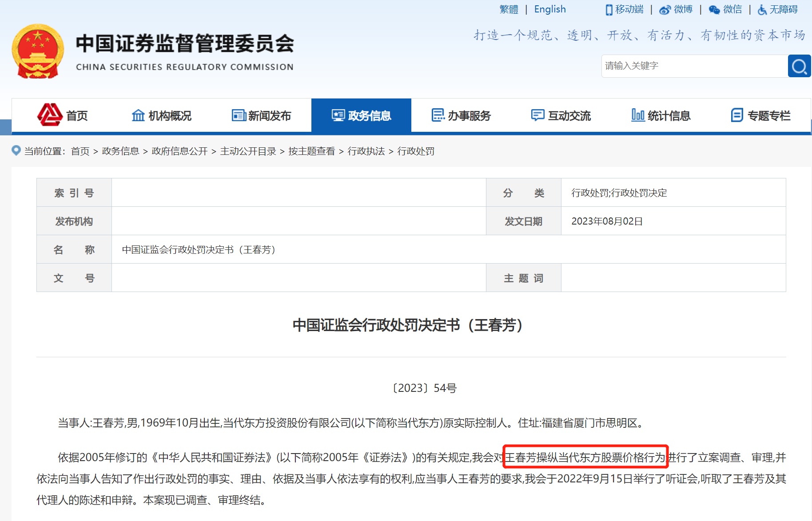Open the 专题专栏 navigation tab

tap(761, 115)
